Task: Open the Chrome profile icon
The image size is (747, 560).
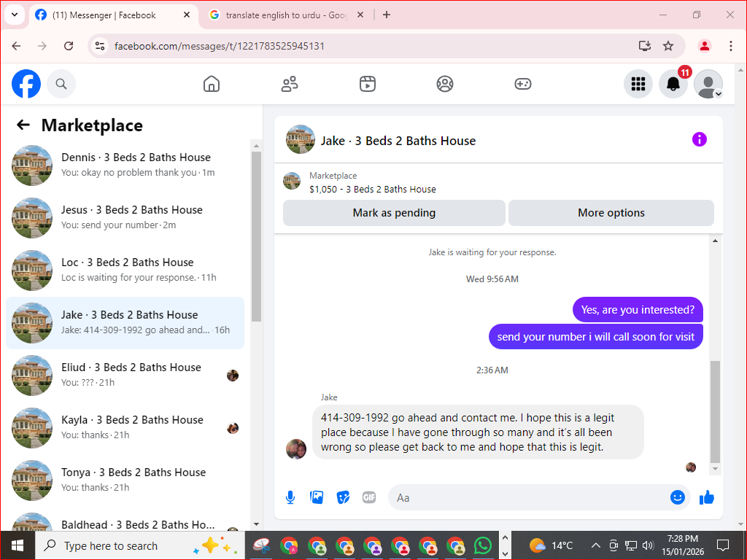Action: tap(705, 46)
